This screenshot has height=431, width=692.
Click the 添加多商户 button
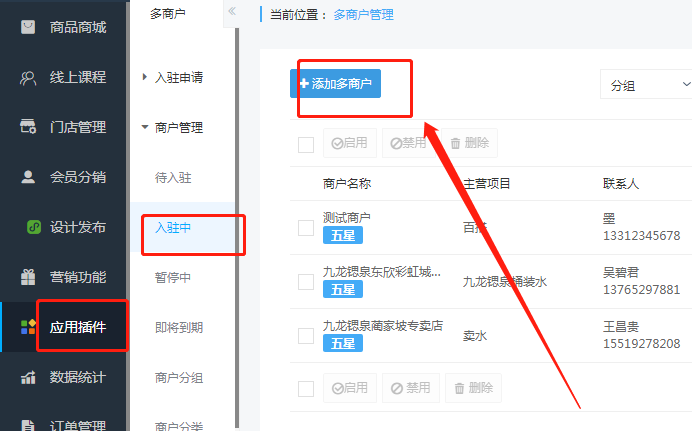[x=335, y=83]
